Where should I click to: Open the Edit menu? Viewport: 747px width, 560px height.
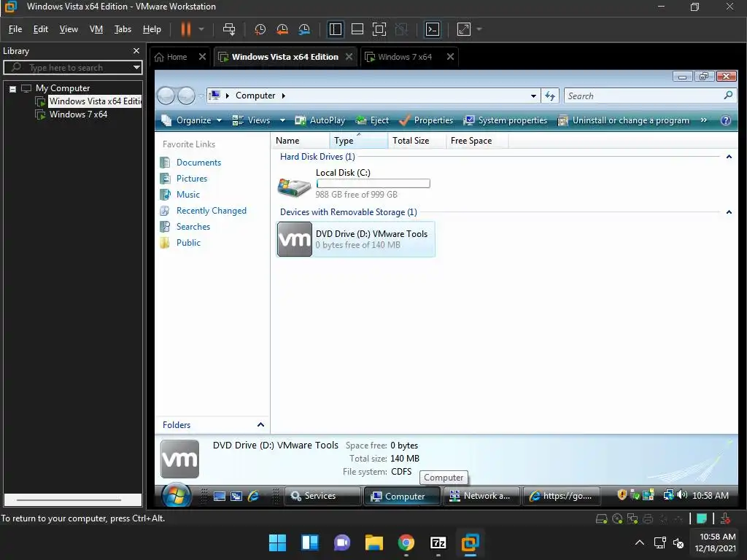(x=41, y=29)
